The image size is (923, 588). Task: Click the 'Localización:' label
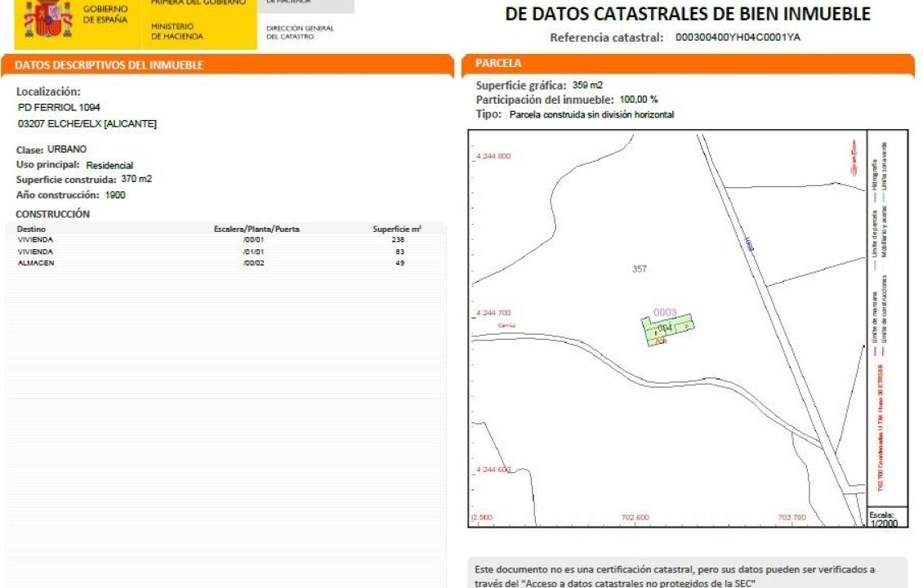click(48, 91)
